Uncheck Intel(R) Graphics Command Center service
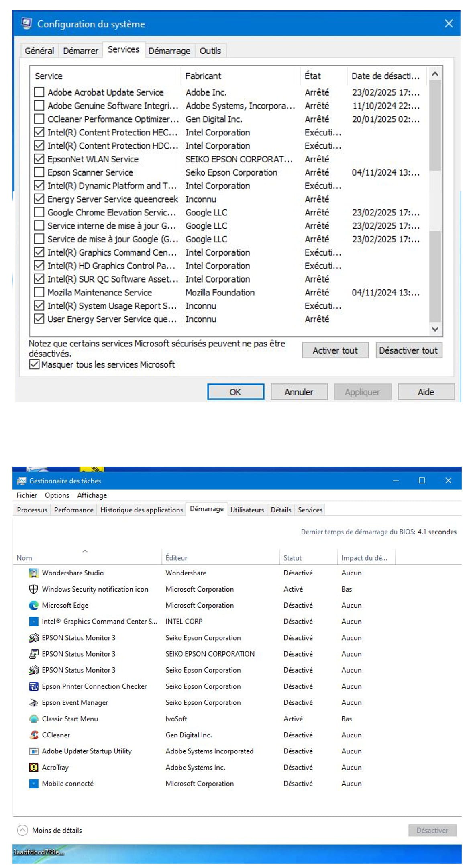Viewport: 469px width, 868px height. (39, 252)
